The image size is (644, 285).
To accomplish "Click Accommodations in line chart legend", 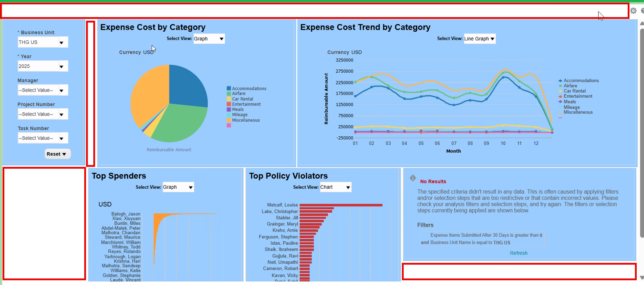I will [581, 81].
